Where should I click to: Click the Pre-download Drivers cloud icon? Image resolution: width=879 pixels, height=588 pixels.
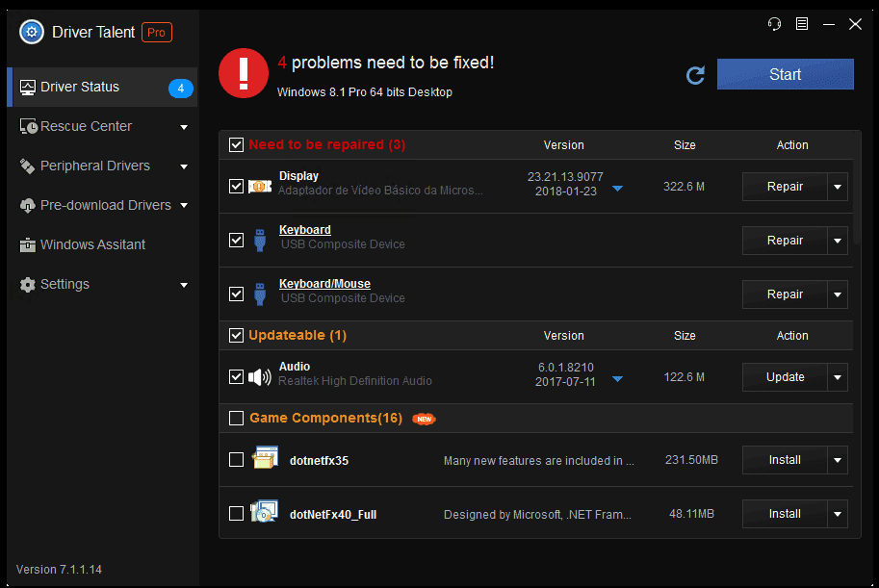pyautogui.click(x=28, y=206)
